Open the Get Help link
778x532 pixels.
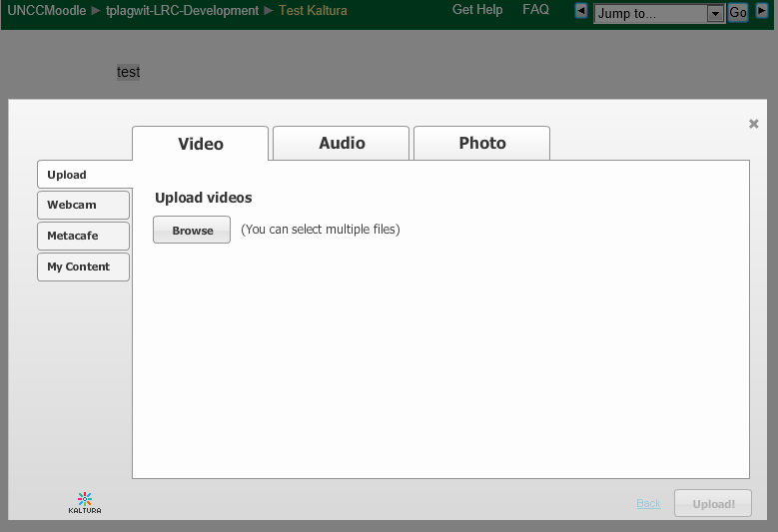477,9
